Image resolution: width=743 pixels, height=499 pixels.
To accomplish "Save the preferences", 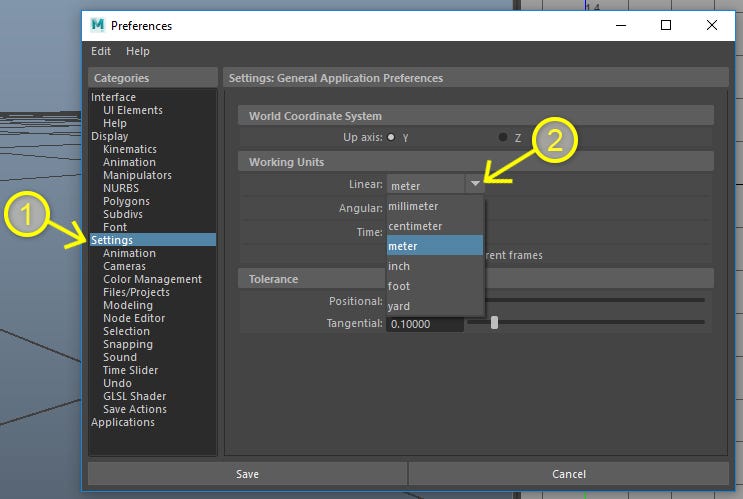I will pos(247,474).
